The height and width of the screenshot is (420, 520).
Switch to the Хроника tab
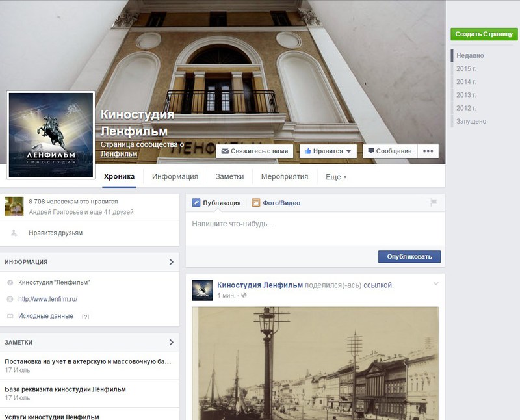pyautogui.click(x=119, y=177)
